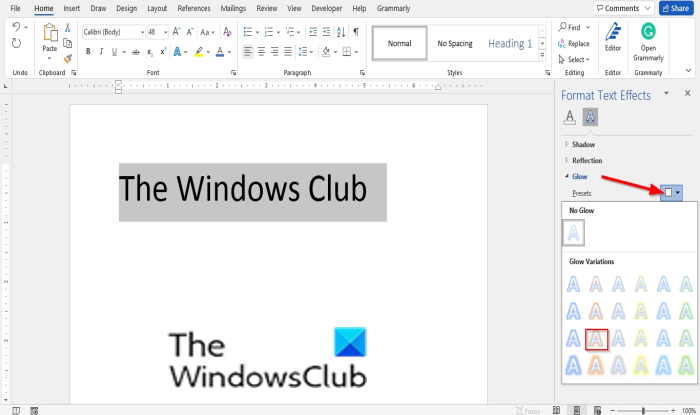Viewport: 700px width, 415px height.
Task: Clear all formatting icon
Action: tap(227, 32)
